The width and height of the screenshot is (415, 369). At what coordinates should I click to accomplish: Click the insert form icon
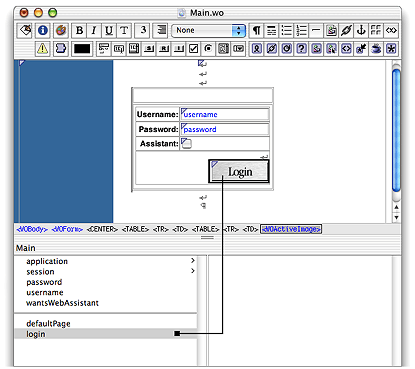[104, 49]
